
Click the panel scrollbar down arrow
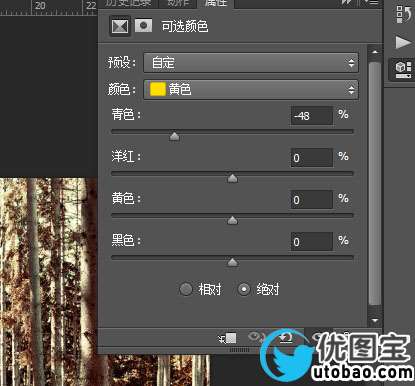[x=375, y=320]
